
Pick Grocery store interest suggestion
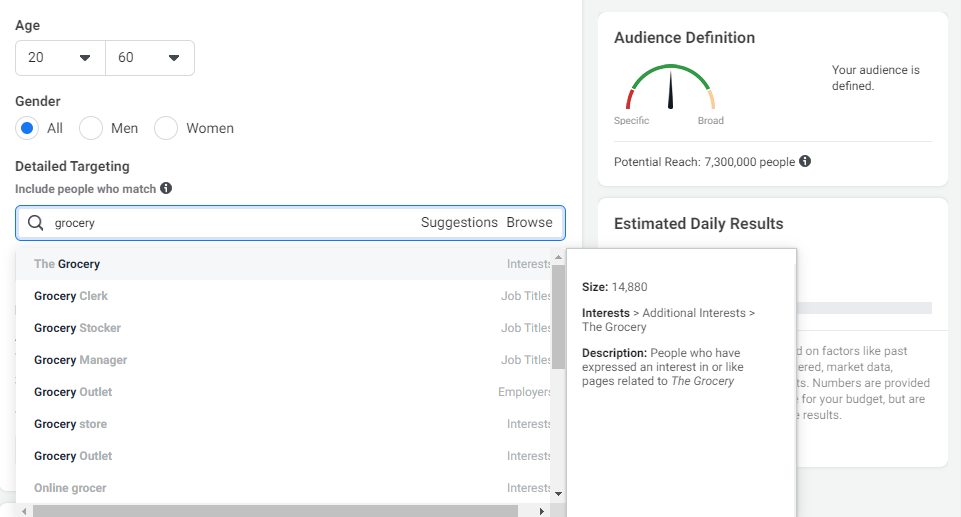coord(70,424)
